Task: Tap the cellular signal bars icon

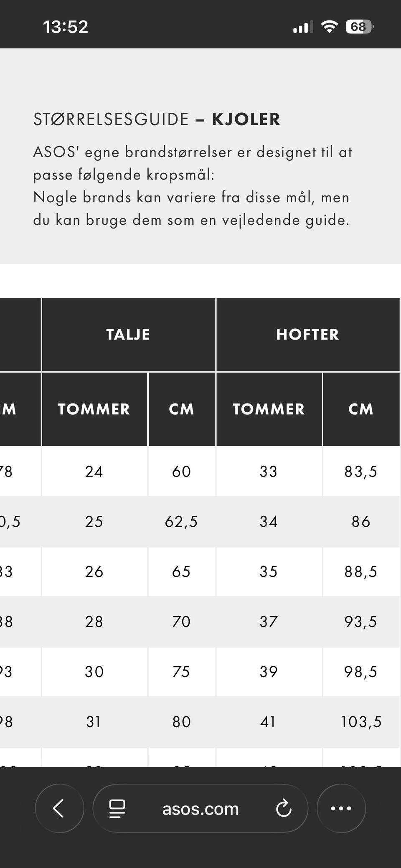Action: tap(303, 27)
